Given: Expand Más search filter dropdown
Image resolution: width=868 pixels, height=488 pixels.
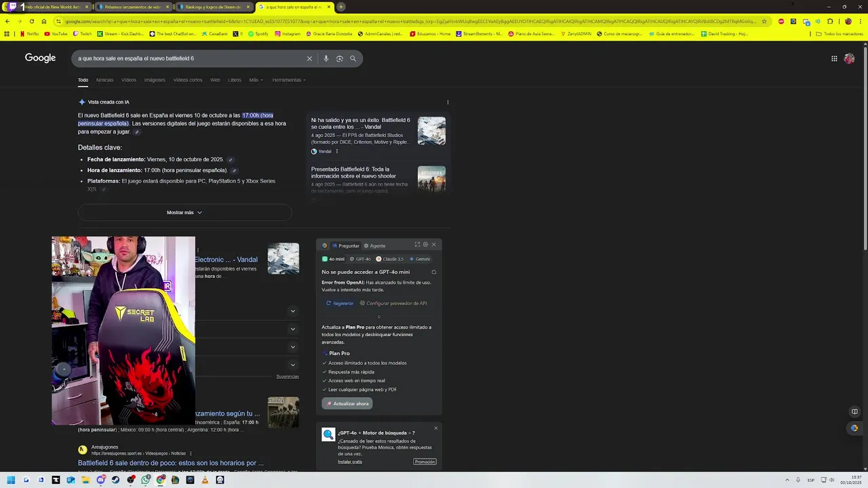Looking at the screenshot, I should tap(256, 80).
